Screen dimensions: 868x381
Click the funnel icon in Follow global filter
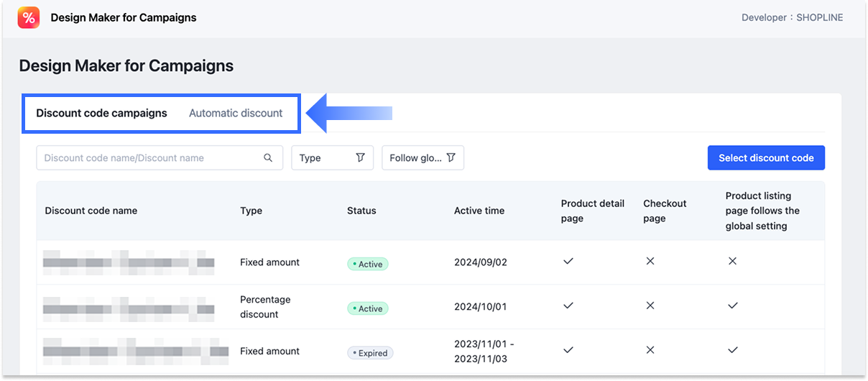(x=451, y=158)
